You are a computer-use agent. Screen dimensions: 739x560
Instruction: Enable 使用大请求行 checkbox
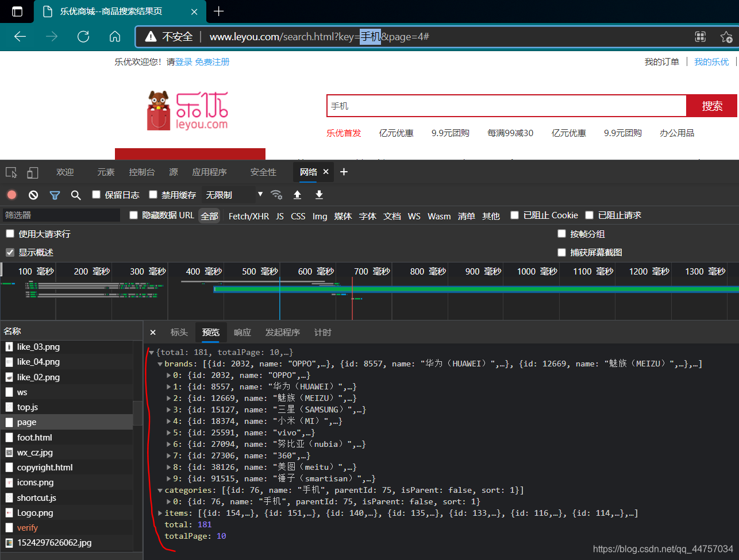tap(10, 233)
